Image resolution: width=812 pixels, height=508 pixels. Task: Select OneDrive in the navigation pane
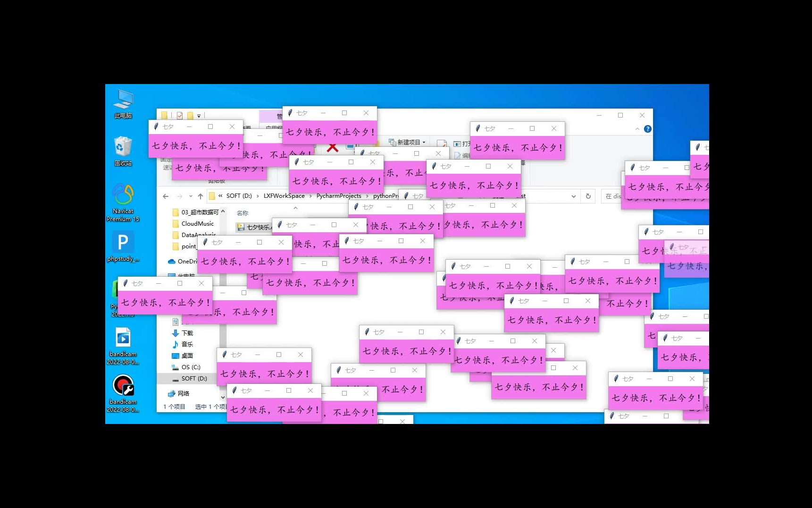tap(183, 262)
